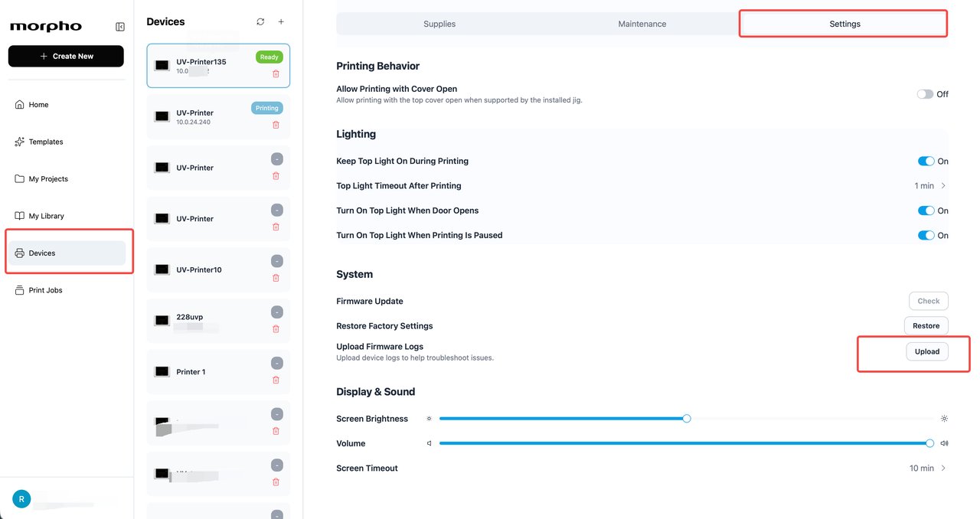
Task: Open Home in the sidebar
Action: pyautogui.click(x=67, y=105)
